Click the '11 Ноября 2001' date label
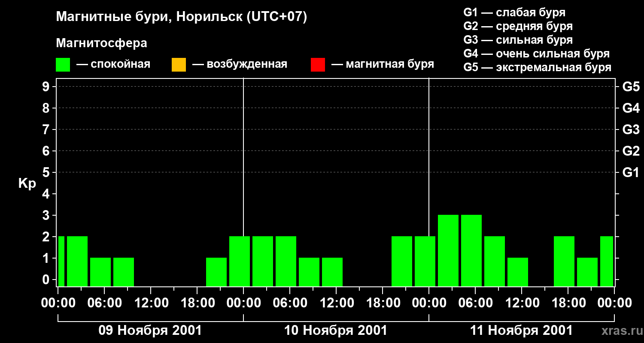Viewport: 644px width, 343px height. [x=521, y=331]
